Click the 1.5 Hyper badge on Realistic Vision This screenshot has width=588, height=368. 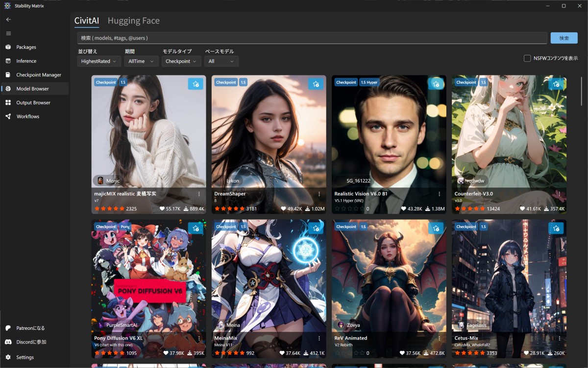tap(369, 82)
